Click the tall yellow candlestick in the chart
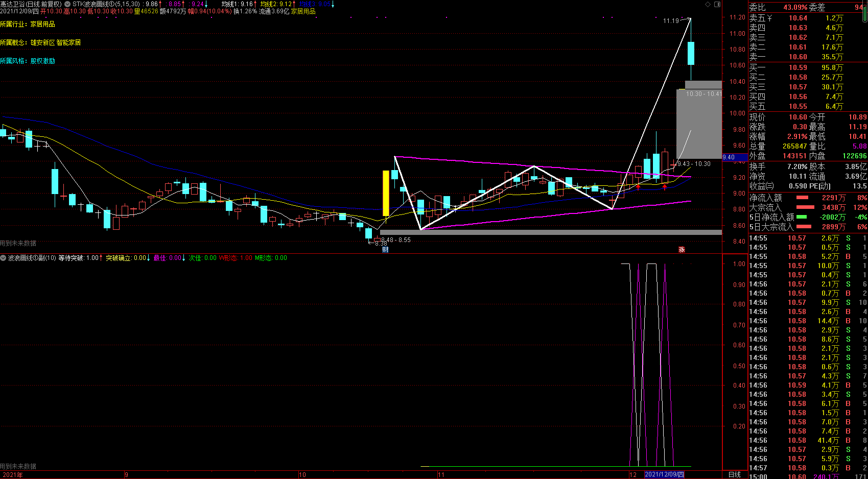The width and height of the screenshot is (868, 479). coord(386,193)
